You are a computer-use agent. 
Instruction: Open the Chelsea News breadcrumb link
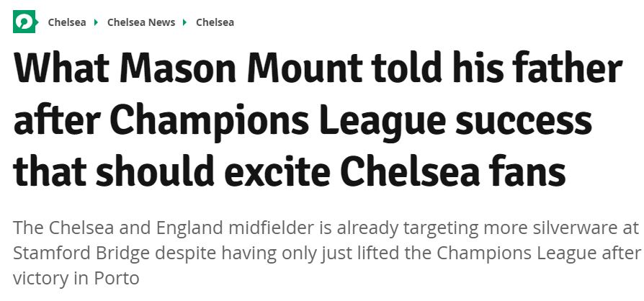click(x=141, y=22)
